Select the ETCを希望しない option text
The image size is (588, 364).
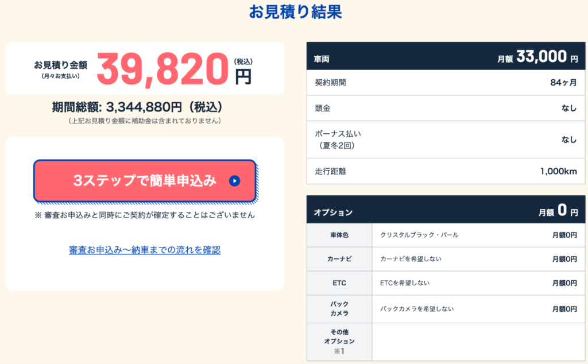click(404, 283)
